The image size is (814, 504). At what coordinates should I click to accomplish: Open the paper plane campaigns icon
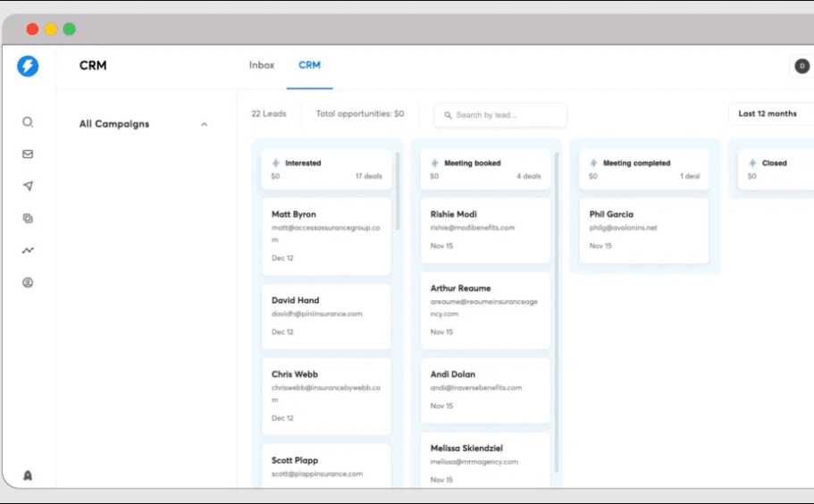pos(28,186)
